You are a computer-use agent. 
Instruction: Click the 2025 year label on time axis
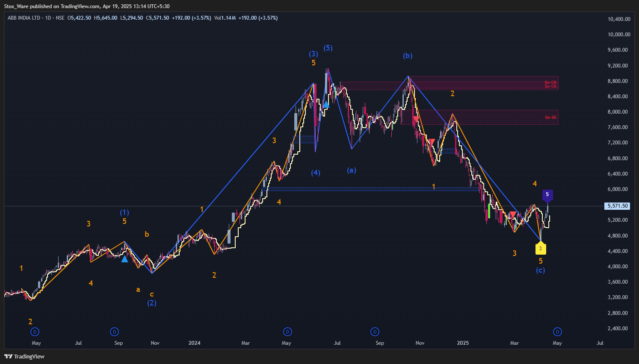click(x=463, y=343)
